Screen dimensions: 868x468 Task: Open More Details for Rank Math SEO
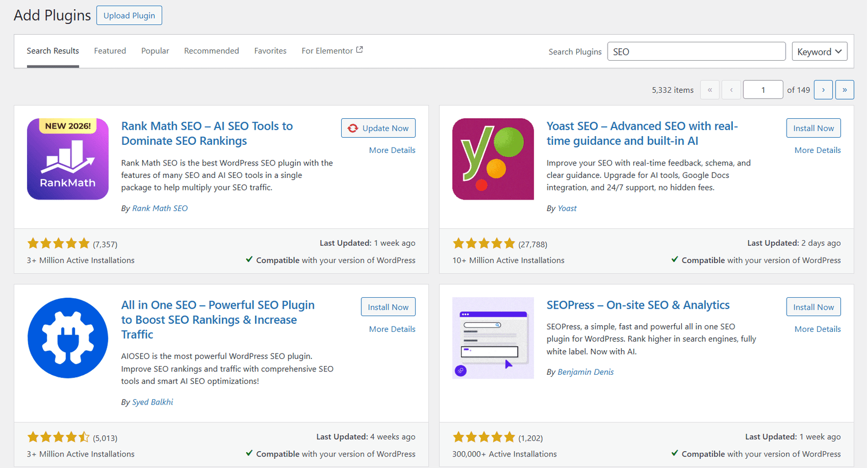coord(392,150)
